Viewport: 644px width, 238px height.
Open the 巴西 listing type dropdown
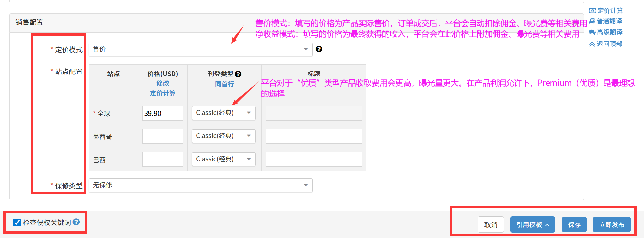click(x=223, y=159)
